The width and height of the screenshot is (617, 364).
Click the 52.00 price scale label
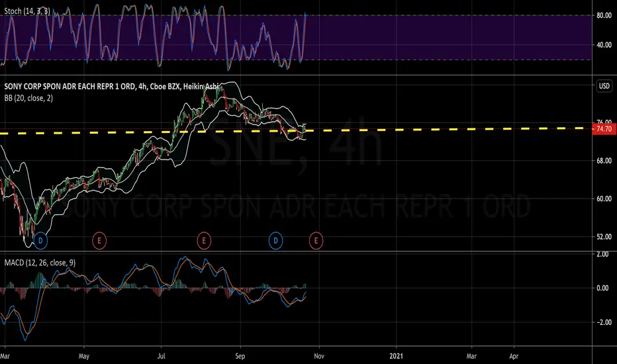coord(604,236)
